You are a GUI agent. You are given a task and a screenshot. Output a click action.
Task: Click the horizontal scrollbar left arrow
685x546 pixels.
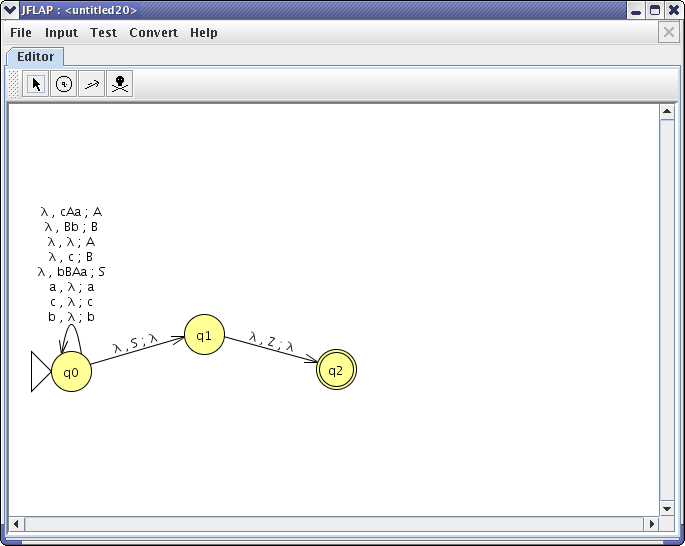(x=16, y=524)
